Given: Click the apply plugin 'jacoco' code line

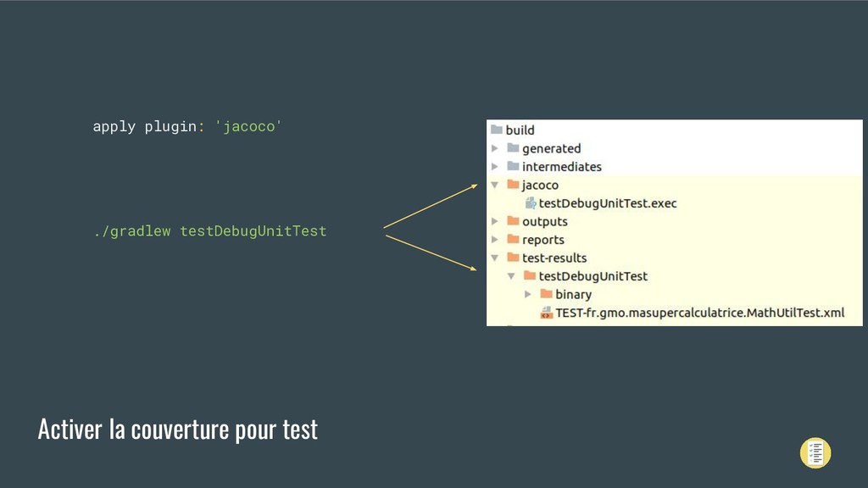Looking at the screenshot, I should 187,126.
